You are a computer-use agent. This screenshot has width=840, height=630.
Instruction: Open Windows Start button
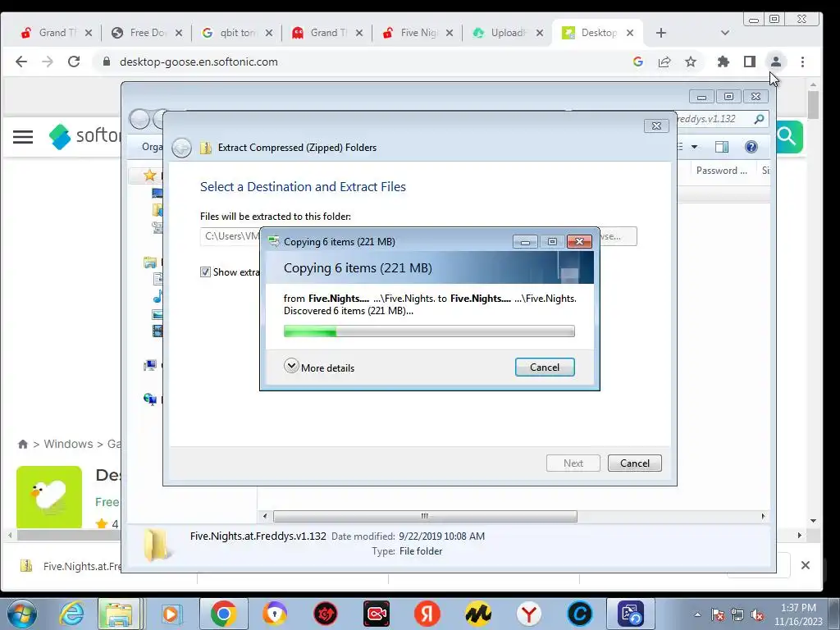[x=22, y=614]
